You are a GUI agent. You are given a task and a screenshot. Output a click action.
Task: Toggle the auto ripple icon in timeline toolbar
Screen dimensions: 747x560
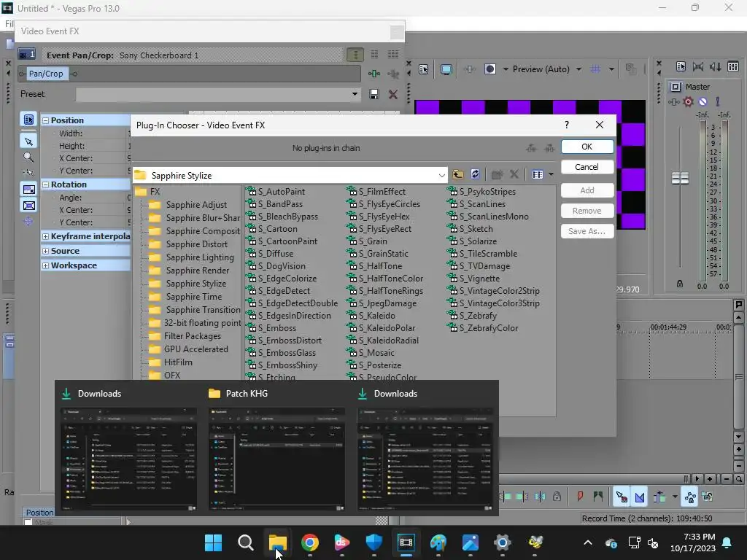(x=659, y=497)
